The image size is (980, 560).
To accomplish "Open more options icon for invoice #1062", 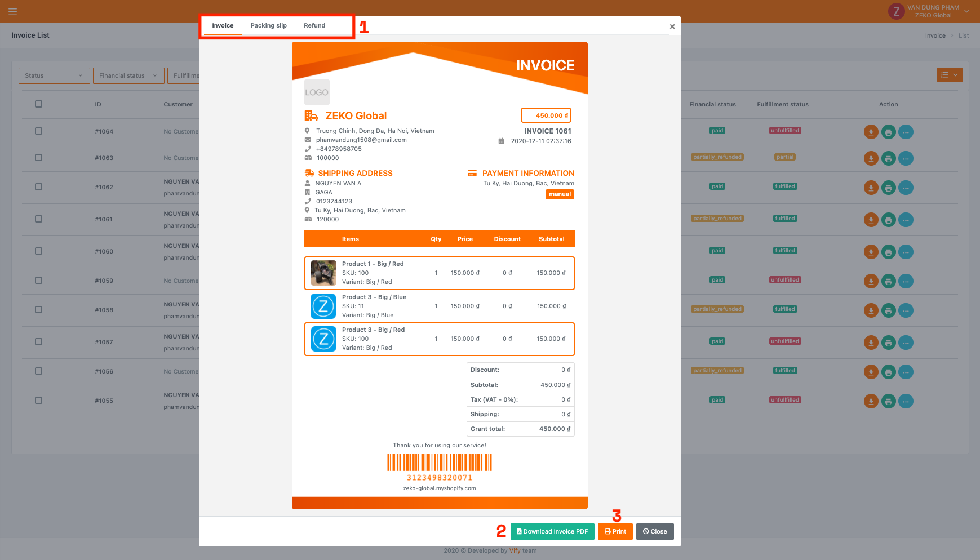I will (906, 188).
